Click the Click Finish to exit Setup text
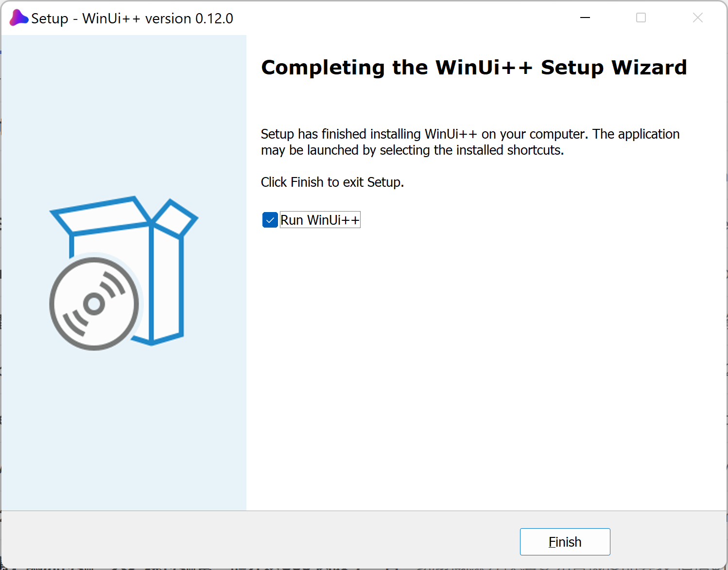 (332, 182)
